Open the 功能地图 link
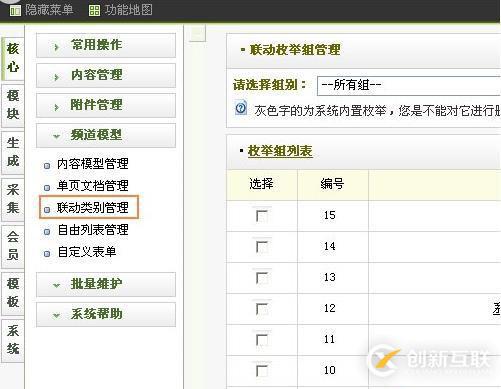 click(x=129, y=10)
